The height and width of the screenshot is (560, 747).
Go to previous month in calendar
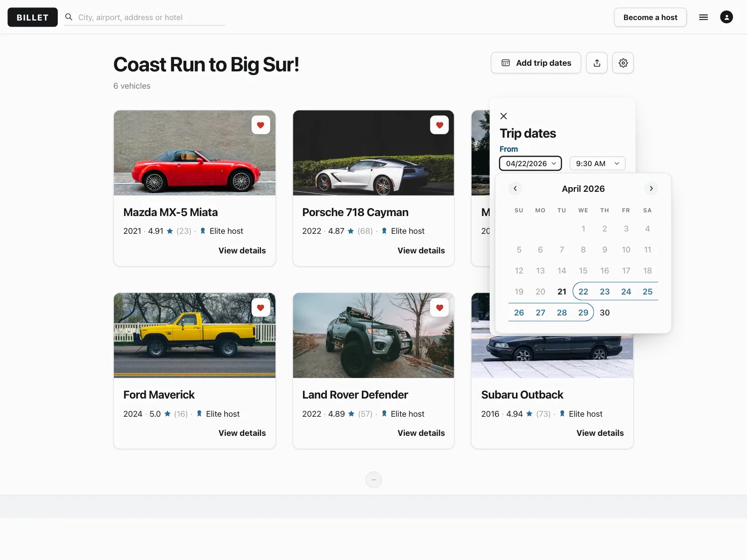515,189
